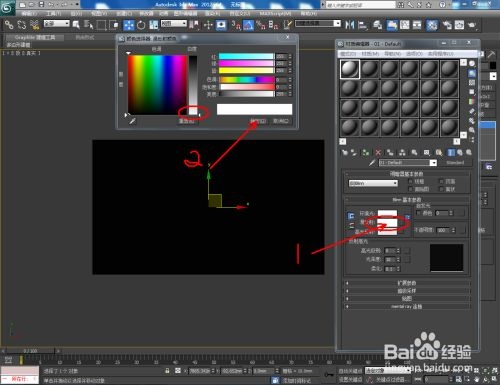Click the Diffuse color swatch in Blinn parameters
The height and width of the screenshot is (385, 500).
tap(387, 222)
